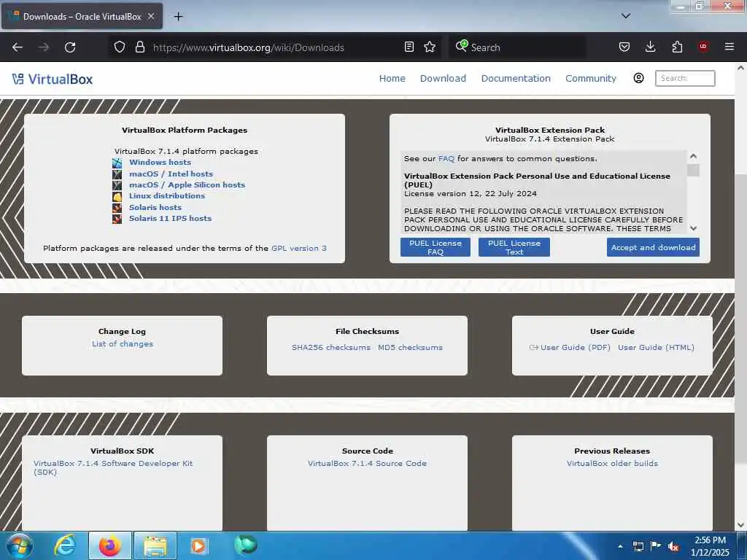Image resolution: width=747 pixels, height=560 pixels.
Task: Open the Solaris 11 IPS hosts link
Action: point(170,218)
